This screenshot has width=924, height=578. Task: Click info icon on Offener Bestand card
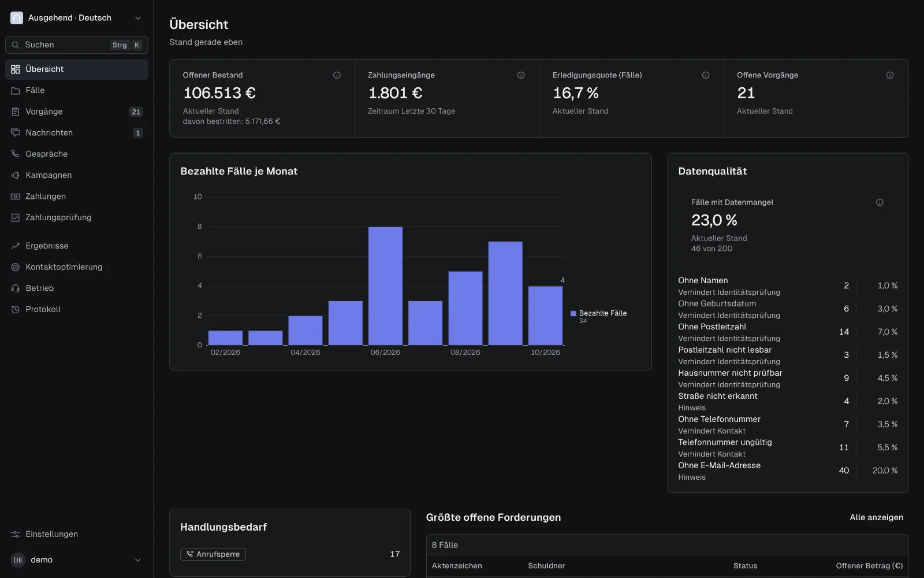(337, 75)
